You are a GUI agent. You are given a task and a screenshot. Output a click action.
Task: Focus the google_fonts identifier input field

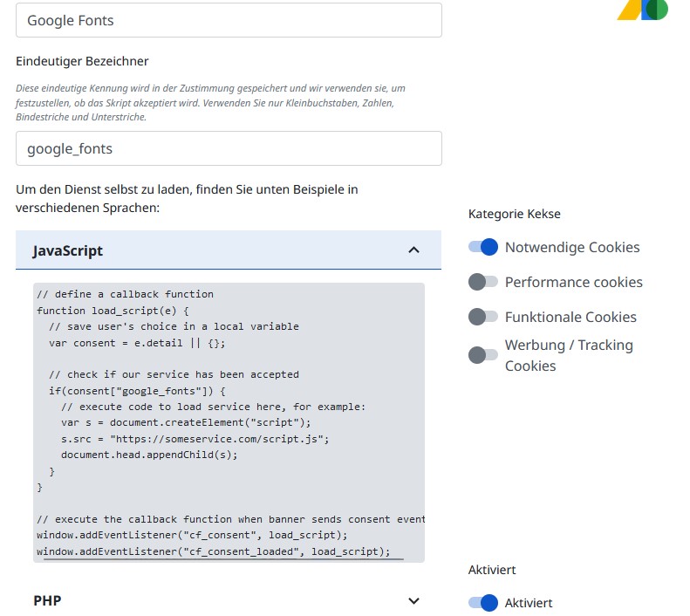click(229, 148)
